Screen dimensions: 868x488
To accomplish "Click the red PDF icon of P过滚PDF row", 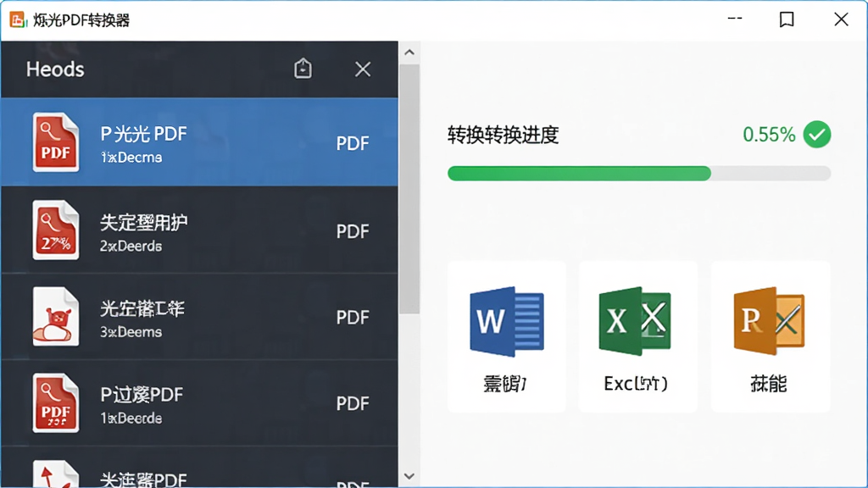I will (x=55, y=402).
